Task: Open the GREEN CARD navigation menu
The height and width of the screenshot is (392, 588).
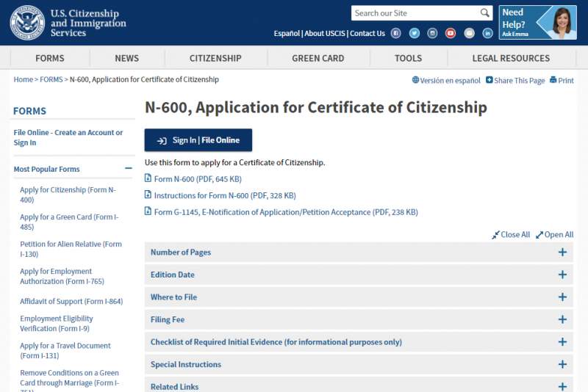Action: 318,58
